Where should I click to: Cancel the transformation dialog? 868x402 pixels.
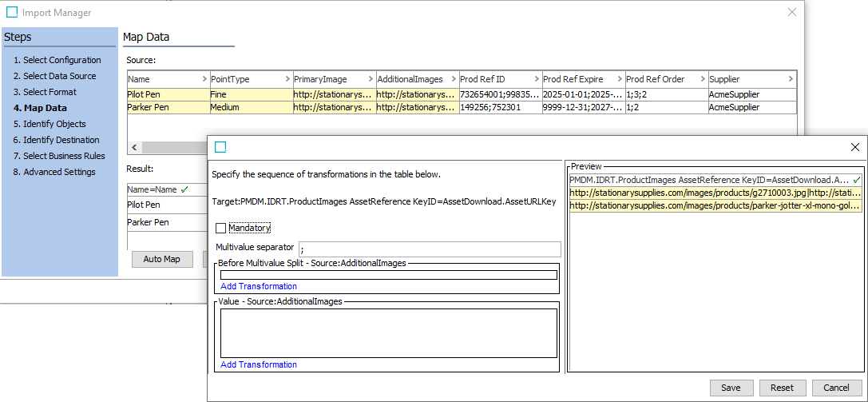point(836,388)
